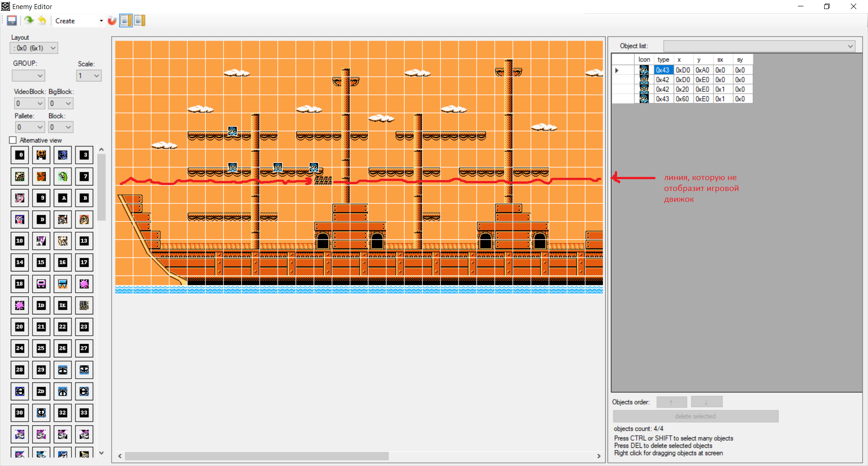Click the yellow undo arrow
Screen dimensions: 868x466
click(x=42, y=20)
